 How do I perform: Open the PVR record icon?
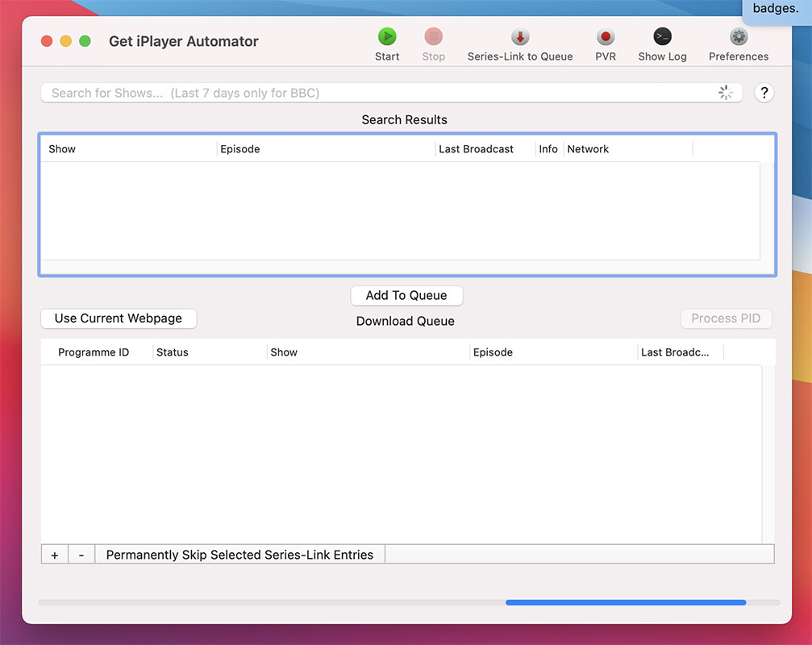606,37
